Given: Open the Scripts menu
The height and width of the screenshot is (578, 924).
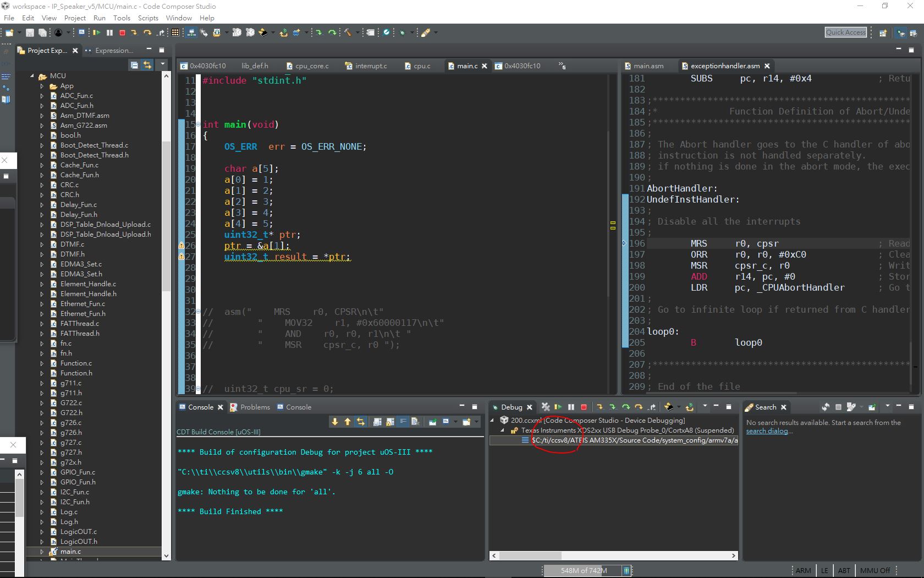Looking at the screenshot, I should (148, 18).
